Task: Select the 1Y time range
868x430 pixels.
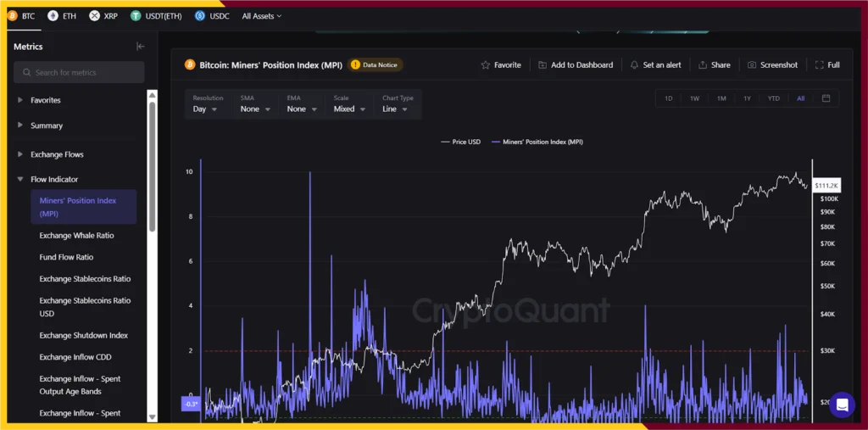Action: 747,98
